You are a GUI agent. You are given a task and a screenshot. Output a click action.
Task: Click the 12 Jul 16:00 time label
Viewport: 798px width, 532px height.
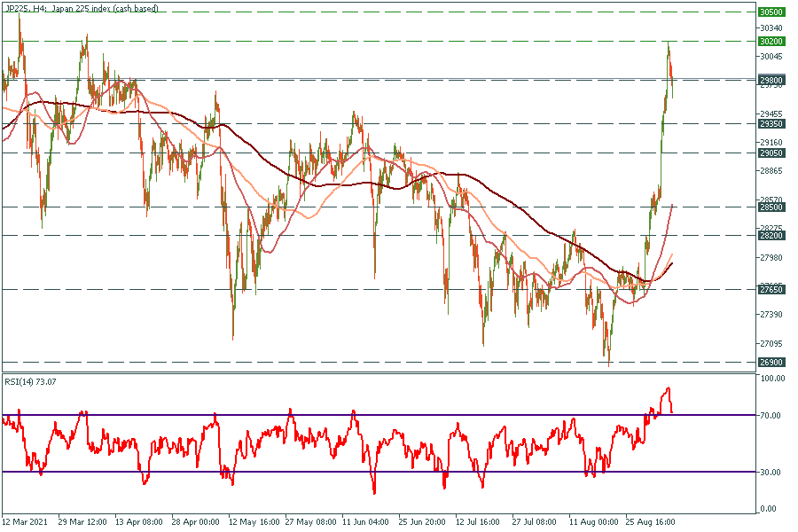click(x=478, y=523)
